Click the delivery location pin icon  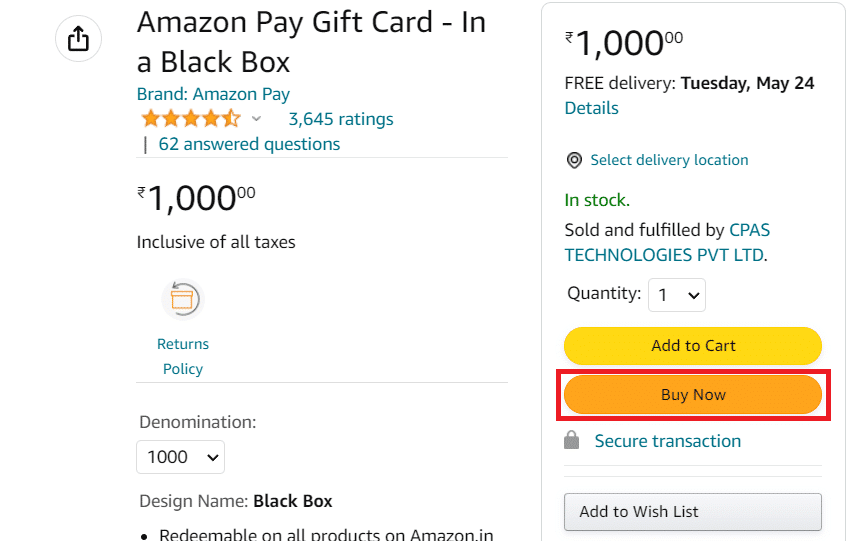click(574, 161)
